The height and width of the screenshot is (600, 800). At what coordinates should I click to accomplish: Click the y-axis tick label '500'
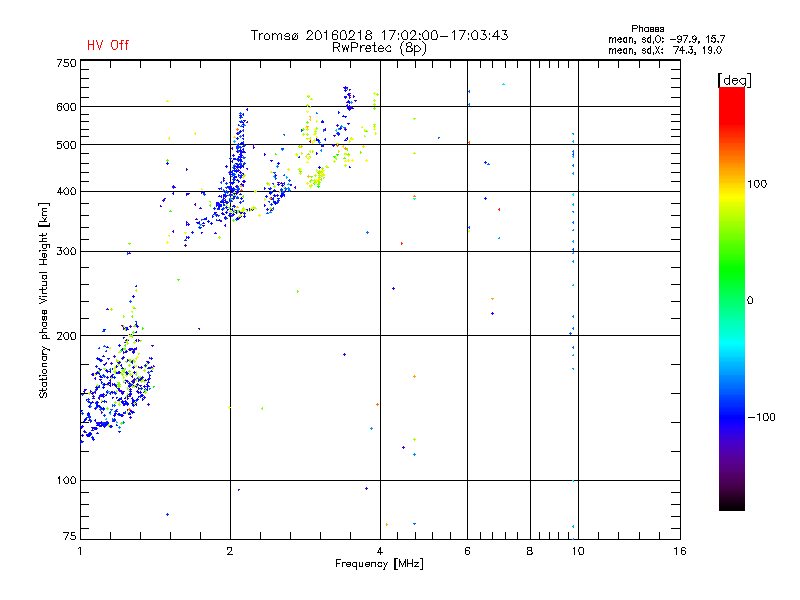click(x=66, y=145)
